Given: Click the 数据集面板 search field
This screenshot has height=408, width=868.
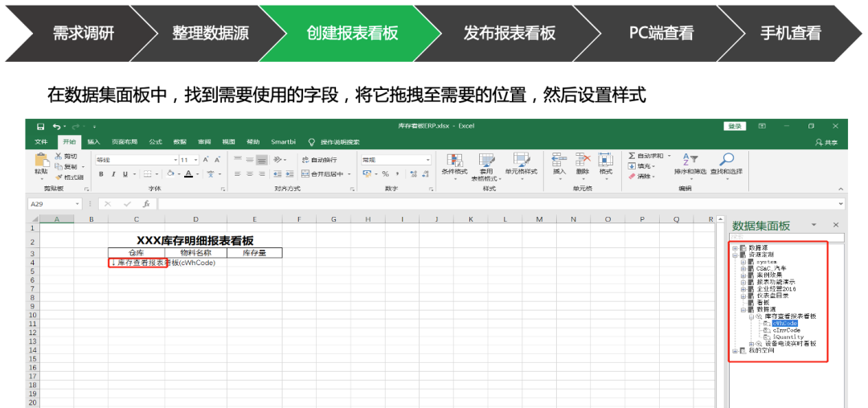Looking at the screenshot, I should click(x=787, y=237).
